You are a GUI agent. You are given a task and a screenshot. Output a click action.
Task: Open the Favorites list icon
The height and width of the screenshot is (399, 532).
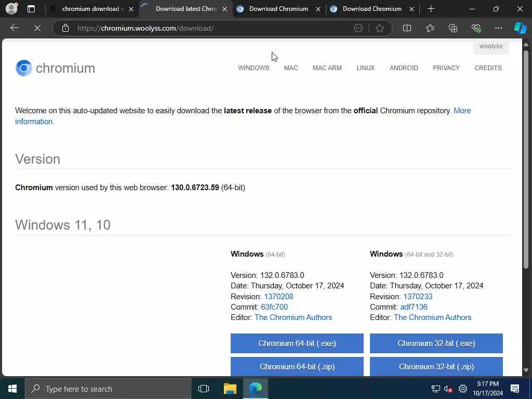tap(430, 28)
